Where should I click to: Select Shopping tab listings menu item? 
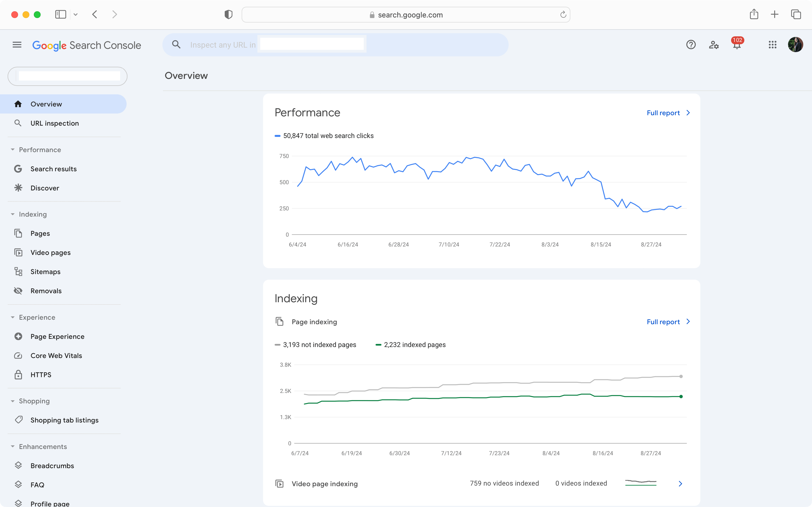click(64, 420)
